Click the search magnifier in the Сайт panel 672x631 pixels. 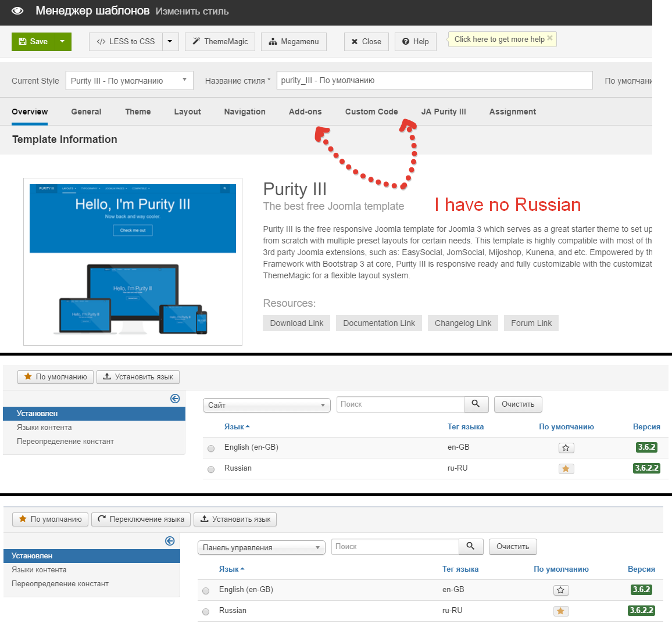point(476,404)
